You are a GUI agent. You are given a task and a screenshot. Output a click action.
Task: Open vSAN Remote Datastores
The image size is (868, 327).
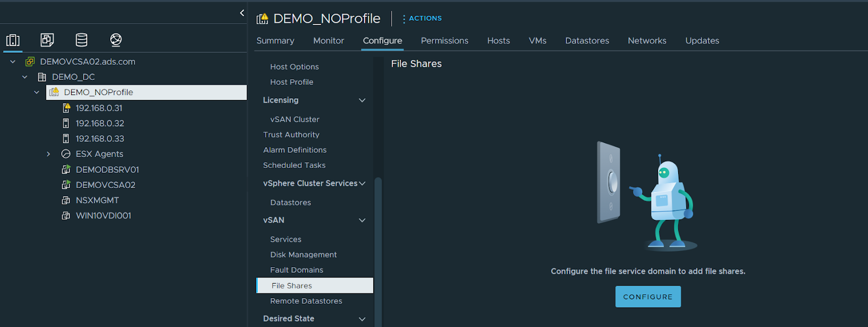pyautogui.click(x=307, y=300)
